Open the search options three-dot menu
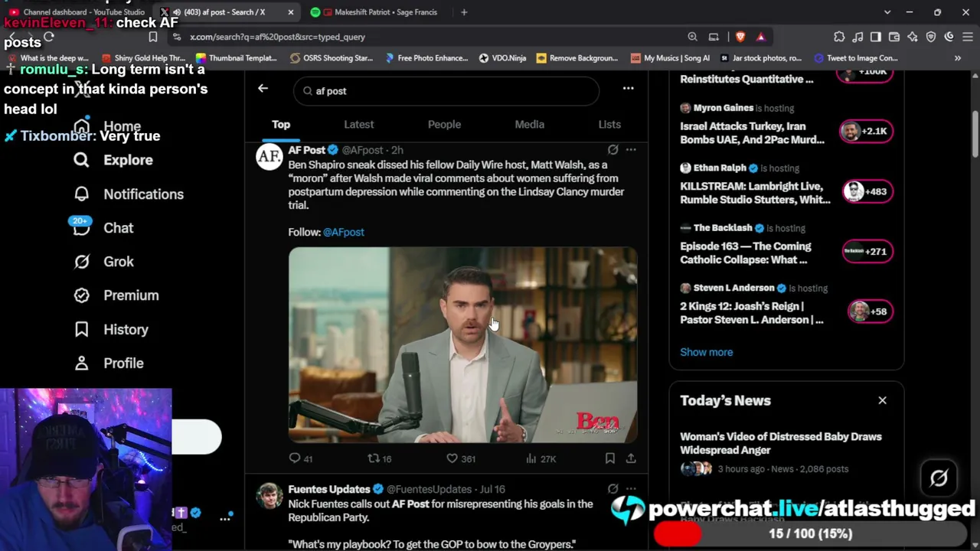 click(628, 89)
